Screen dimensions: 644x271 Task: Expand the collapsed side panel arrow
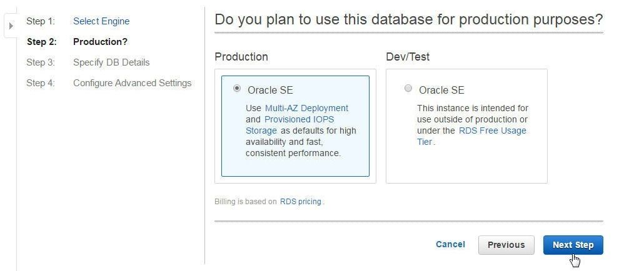[11, 26]
